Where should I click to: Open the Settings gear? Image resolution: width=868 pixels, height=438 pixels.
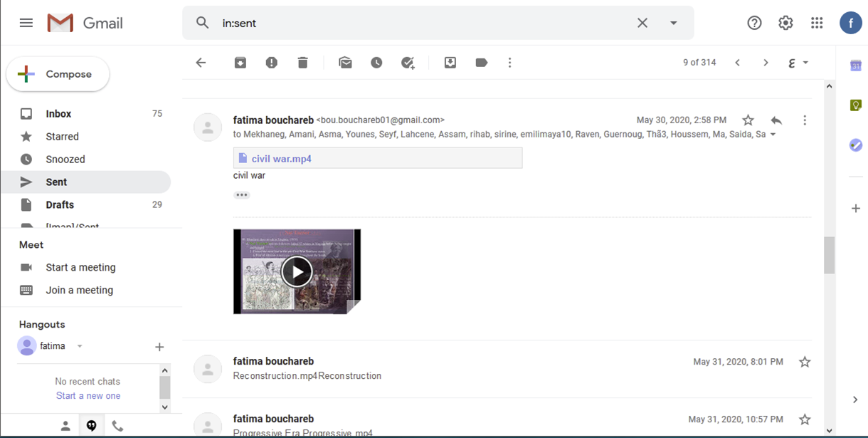tap(785, 23)
